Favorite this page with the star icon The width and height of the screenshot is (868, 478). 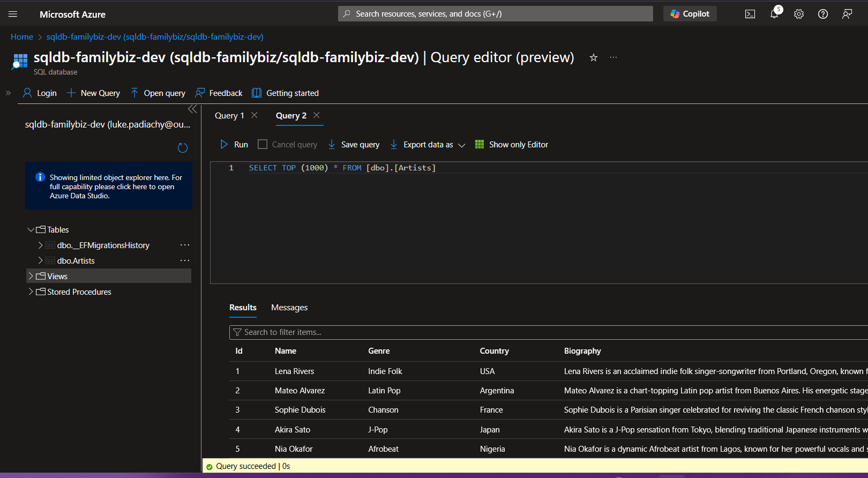pyautogui.click(x=593, y=57)
